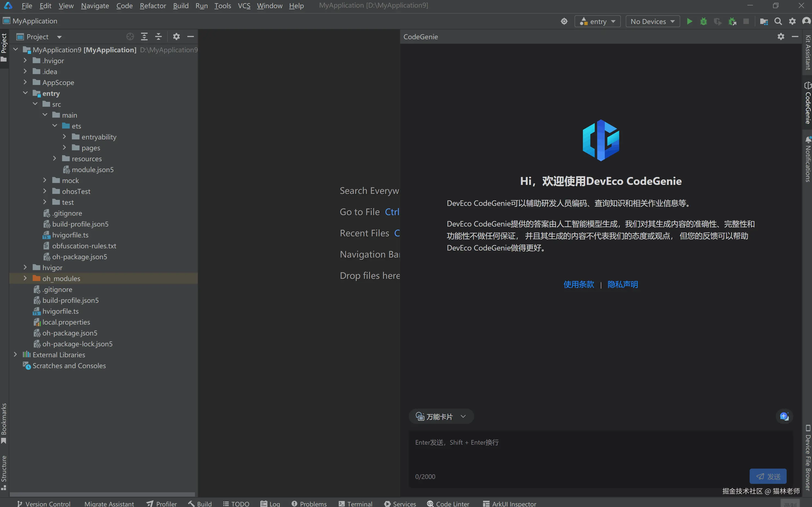
Task: Click the locate file target icon
Action: [x=130, y=36]
